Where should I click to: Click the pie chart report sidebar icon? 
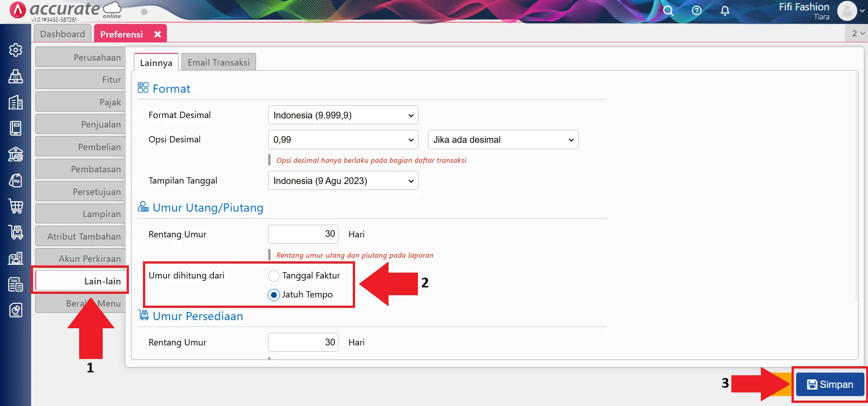[16, 310]
